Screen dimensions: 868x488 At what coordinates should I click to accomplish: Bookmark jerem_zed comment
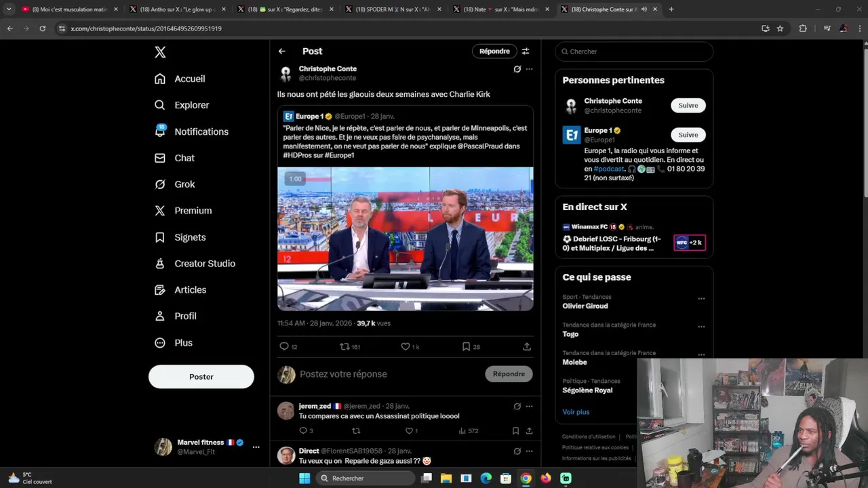click(x=515, y=430)
